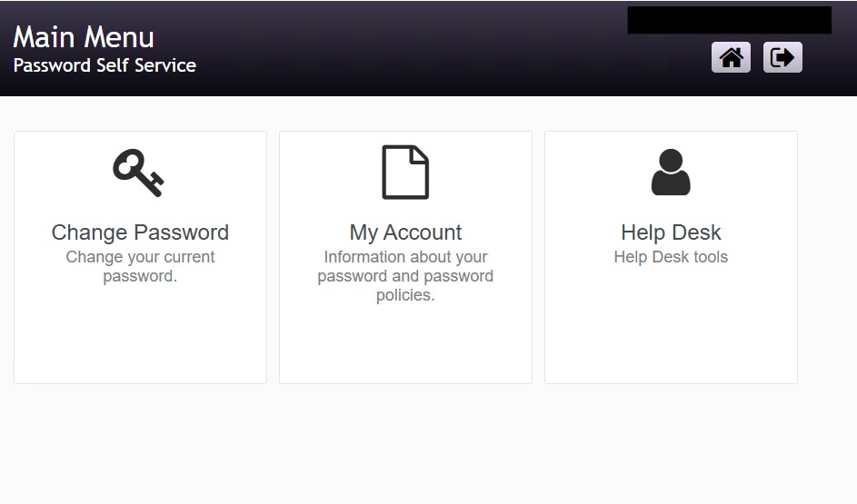Click the key icon for Change Password
The height and width of the screenshot is (504, 857).
point(138,173)
